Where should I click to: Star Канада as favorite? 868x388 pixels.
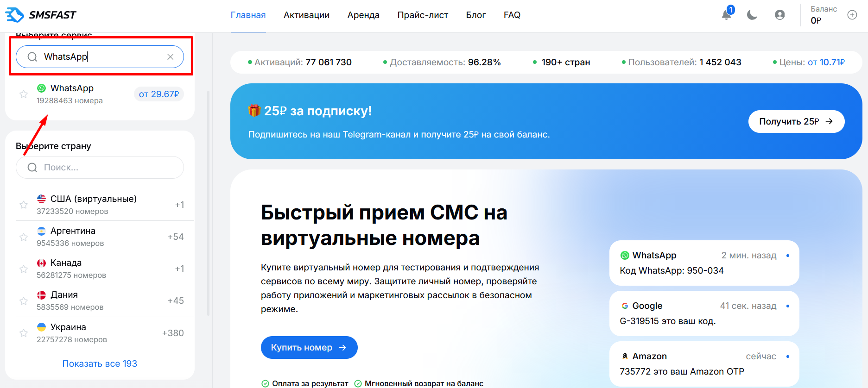(x=24, y=269)
